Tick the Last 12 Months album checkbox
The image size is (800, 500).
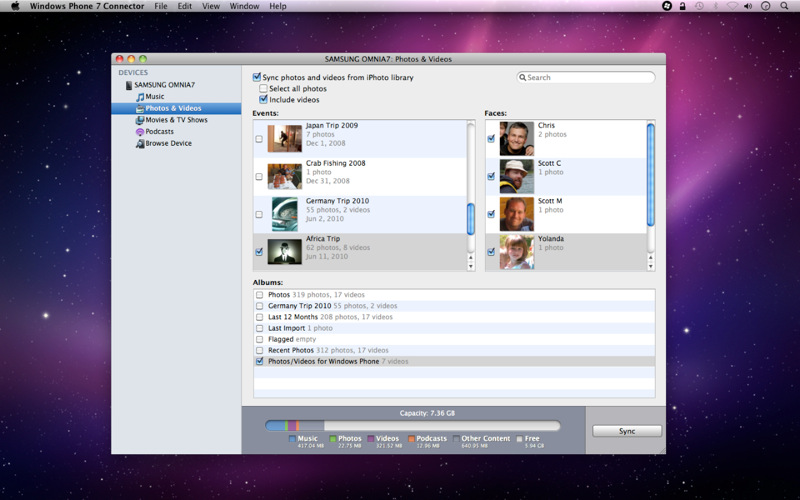pos(260,317)
